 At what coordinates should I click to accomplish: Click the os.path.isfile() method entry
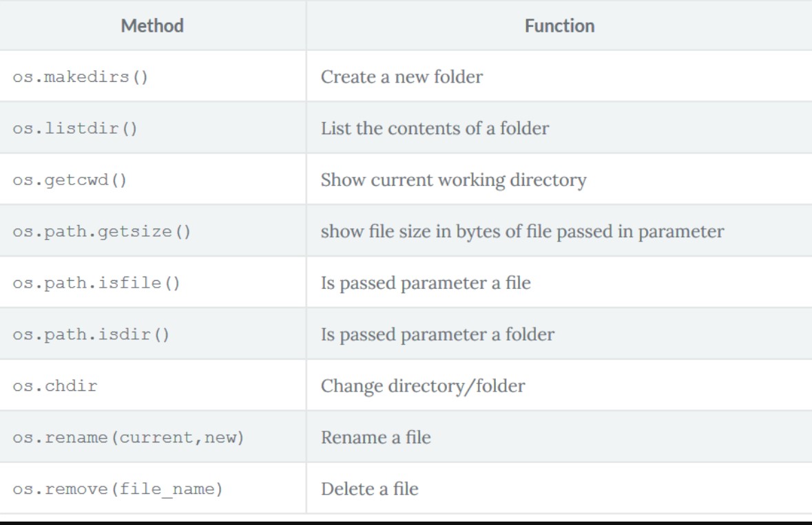click(96, 283)
